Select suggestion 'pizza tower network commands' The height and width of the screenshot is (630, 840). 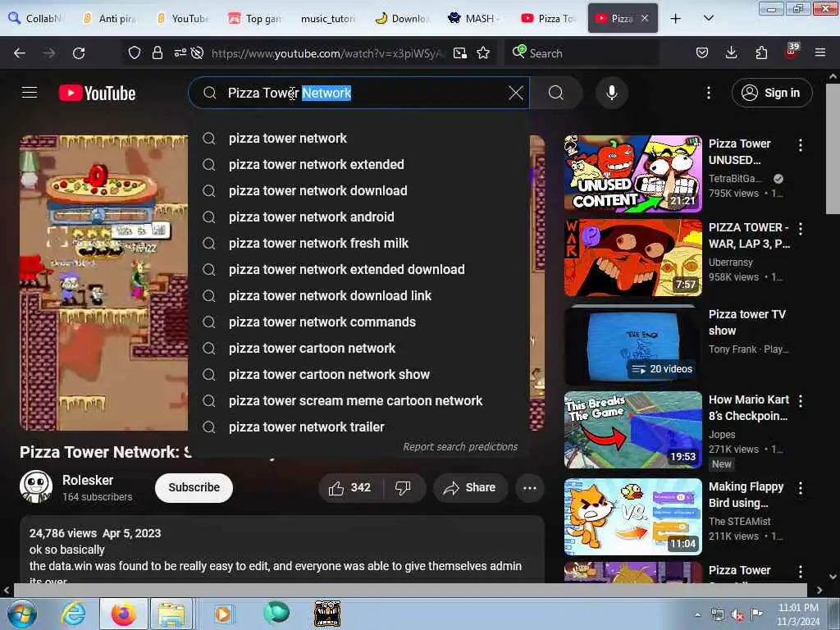coord(358,322)
